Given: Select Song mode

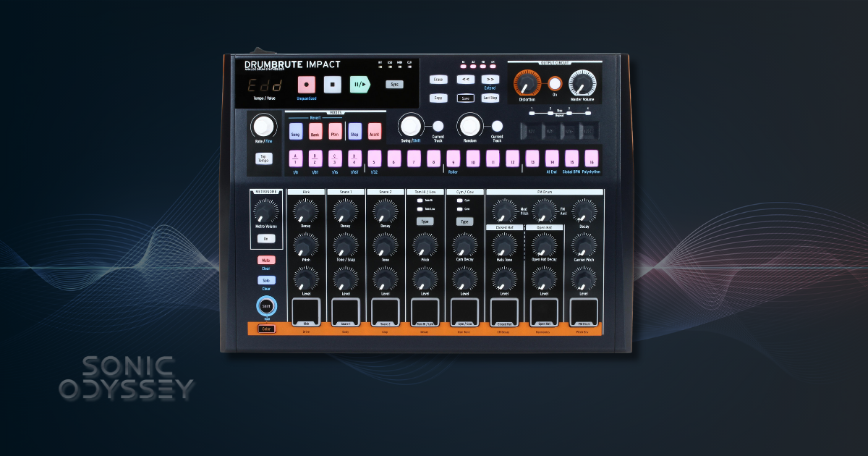Looking at the screenshot, I should tap(295, 131).
